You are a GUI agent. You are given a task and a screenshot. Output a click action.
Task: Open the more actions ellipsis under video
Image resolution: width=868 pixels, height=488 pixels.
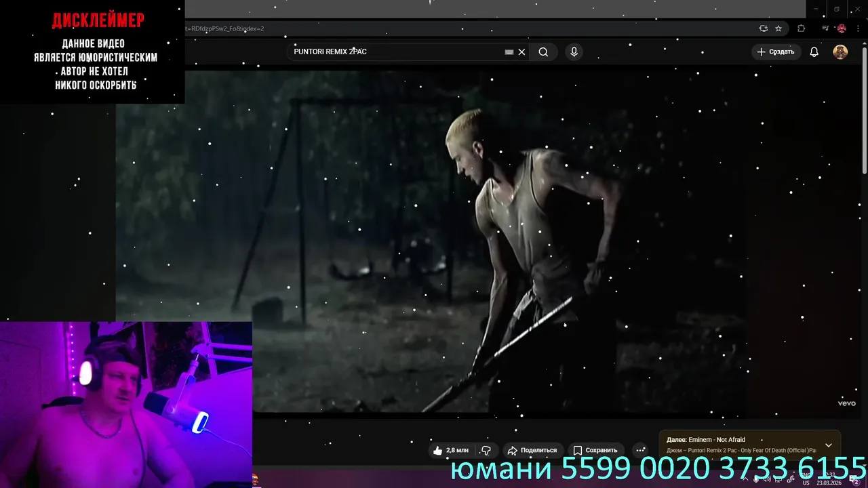pos(640,450)
